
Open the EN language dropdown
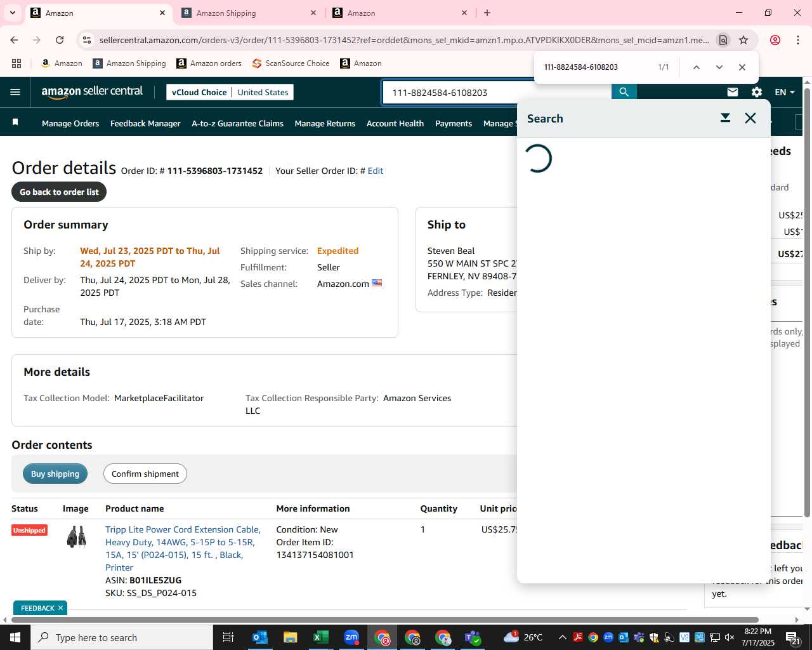click(x=785, y=92)
